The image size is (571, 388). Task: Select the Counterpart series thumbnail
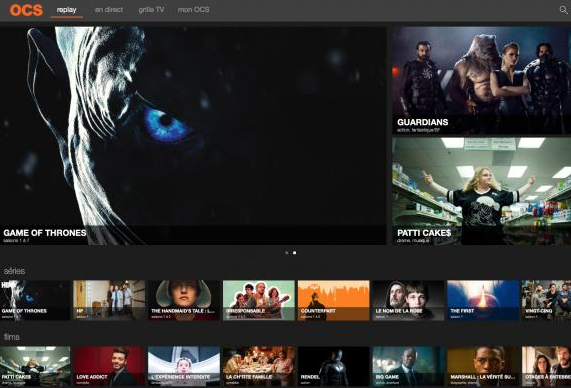(x=334, y=300)
